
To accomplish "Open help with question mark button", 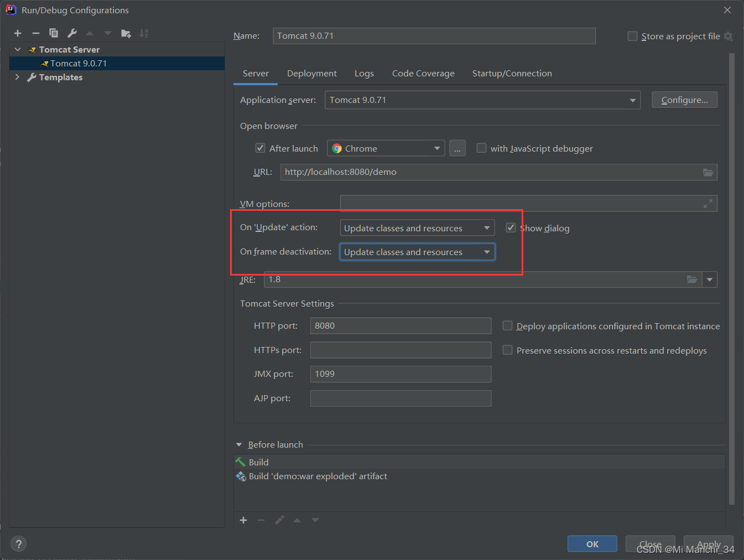I will [x=18, y=544].
